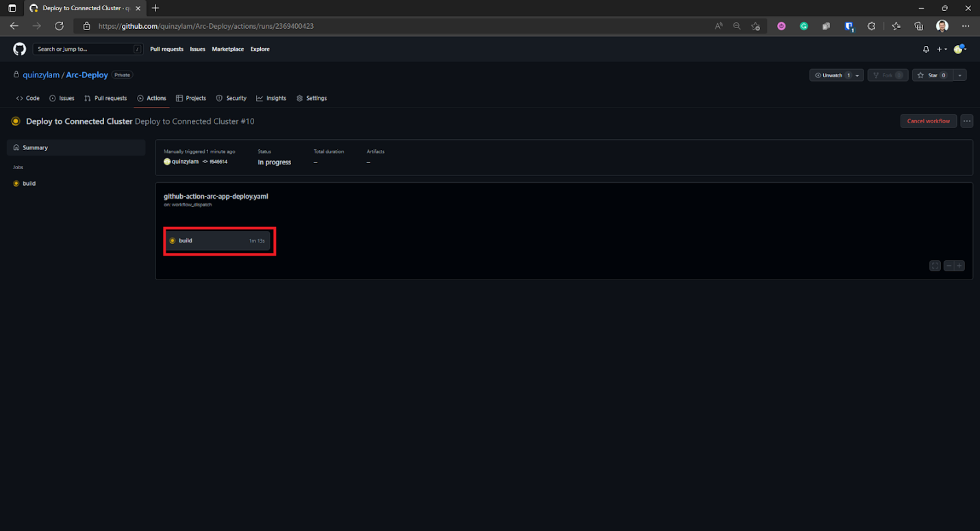The image size is (980, 531).
Task: Switch to the Code tab
Action: pyautogui.click(x=28, y=98)
